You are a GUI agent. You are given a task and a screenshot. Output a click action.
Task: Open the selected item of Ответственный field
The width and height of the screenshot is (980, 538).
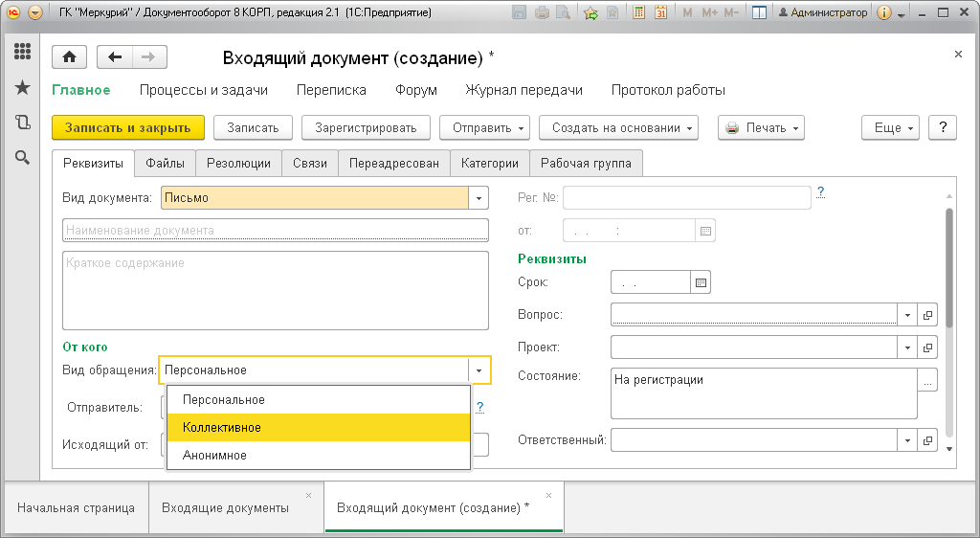point(927,440)
